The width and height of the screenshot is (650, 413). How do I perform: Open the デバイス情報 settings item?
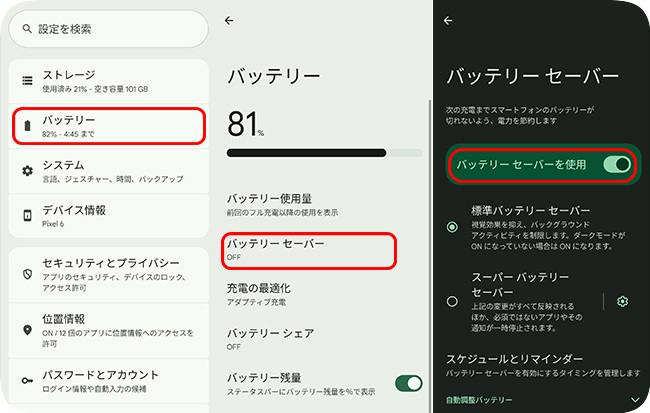click(109, 216)
